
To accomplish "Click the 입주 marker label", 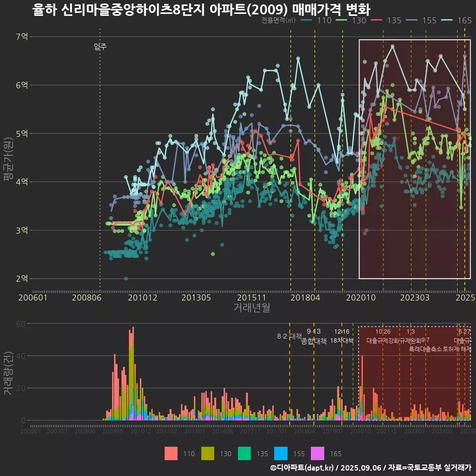I will pos(100,47).
